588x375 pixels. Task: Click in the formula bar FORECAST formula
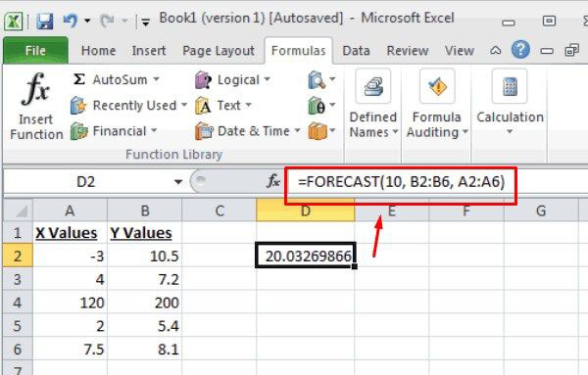point(401,182)
